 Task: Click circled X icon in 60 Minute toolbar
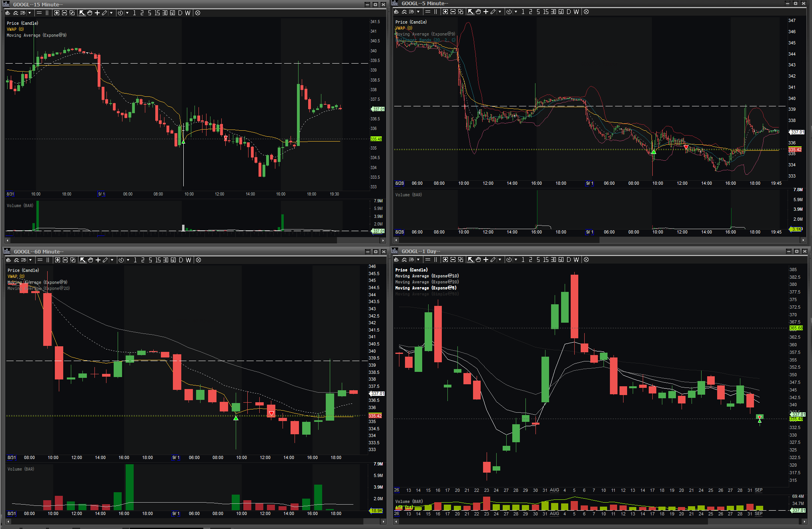coord(198,260)
